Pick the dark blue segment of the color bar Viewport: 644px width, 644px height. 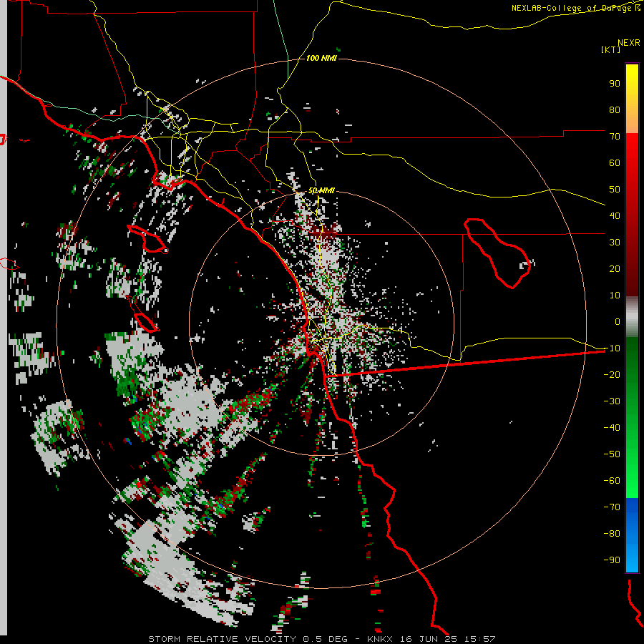point(632,509)
